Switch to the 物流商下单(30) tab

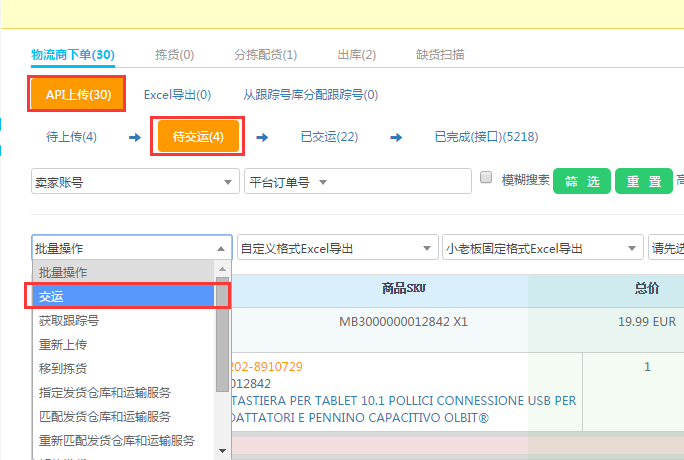[x=72, y=54]
